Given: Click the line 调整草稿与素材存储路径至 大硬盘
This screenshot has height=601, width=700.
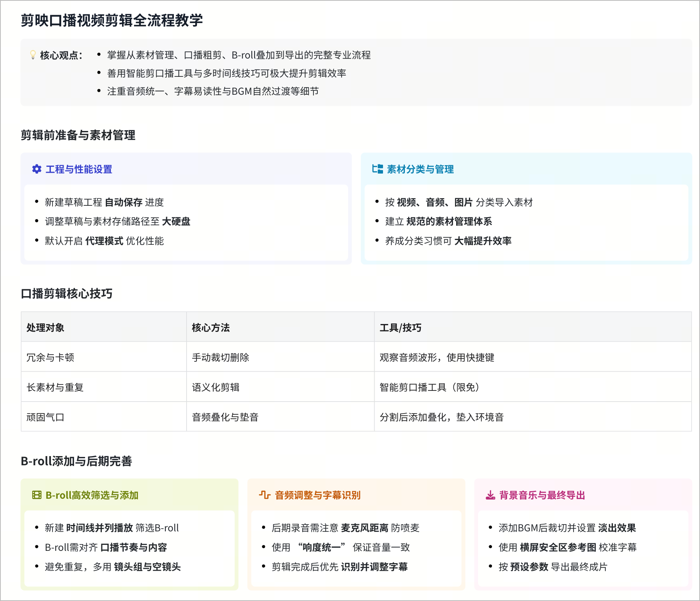Looking at the screenshot, I should tap(118, 221).
